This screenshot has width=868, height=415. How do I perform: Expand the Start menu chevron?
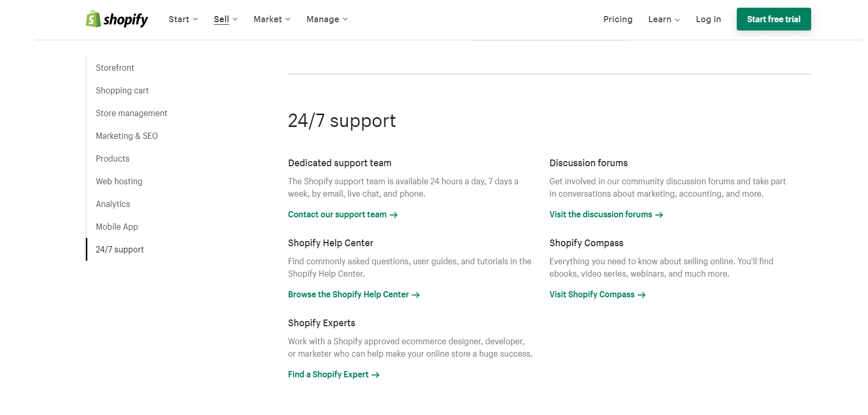click(x=195, y=19)
